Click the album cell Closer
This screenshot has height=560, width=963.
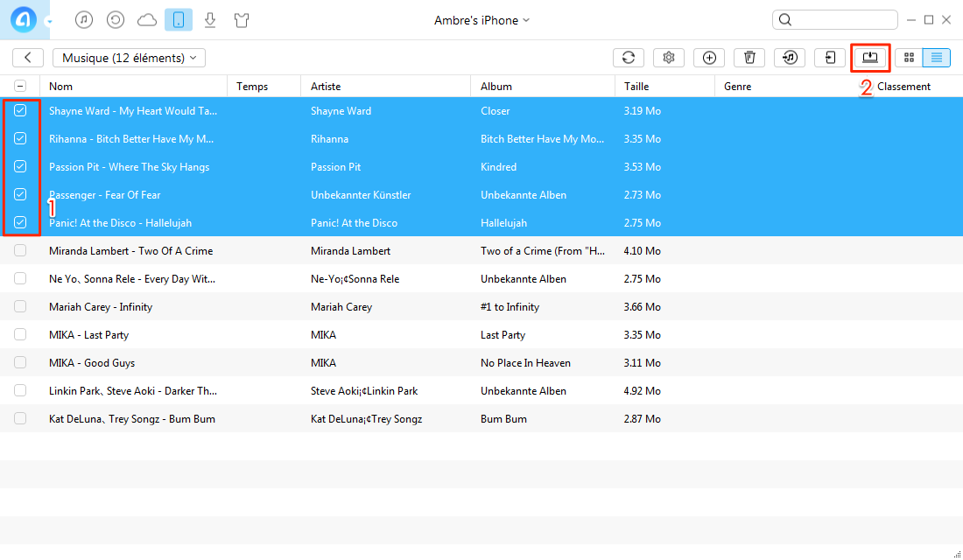click(495, 111)
